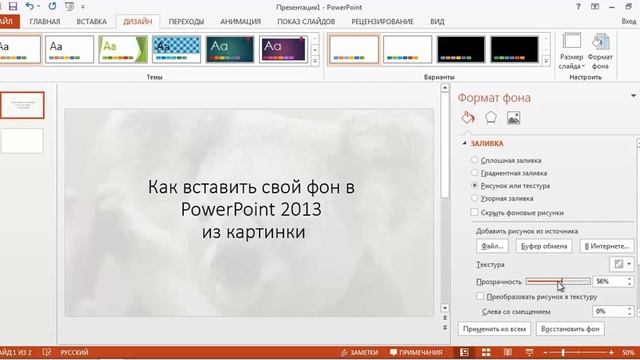Click the Файл... picture source button

pyautogui.click(x=492, y=246)
